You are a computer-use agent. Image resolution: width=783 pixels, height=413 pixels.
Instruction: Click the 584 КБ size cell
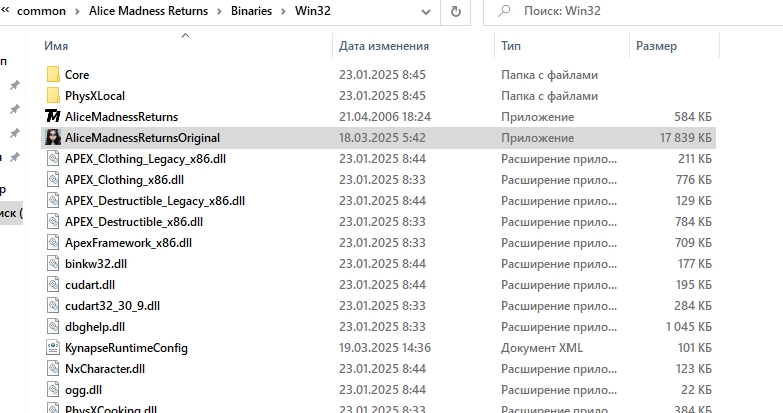(x=693, y=117)
